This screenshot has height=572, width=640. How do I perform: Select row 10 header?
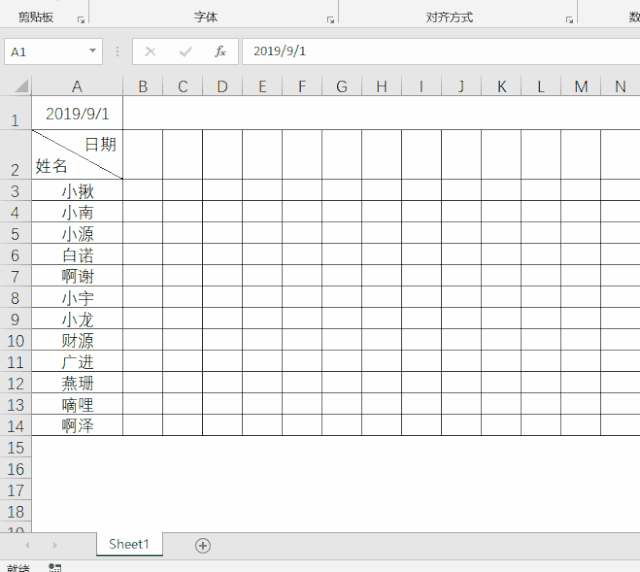coord(16,340)
